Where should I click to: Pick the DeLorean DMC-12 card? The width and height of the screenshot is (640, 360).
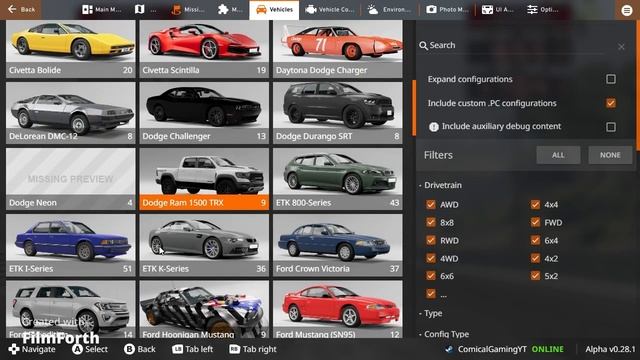[x=71, y=113]
